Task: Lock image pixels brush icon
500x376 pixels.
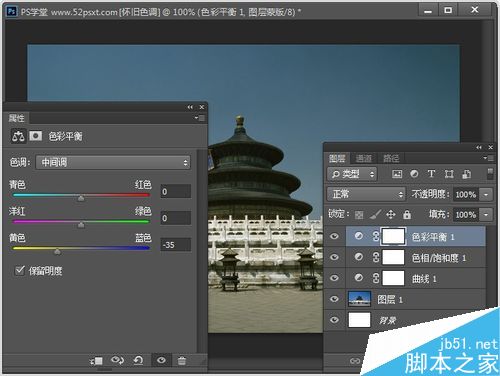Action: tap(375, 214)
